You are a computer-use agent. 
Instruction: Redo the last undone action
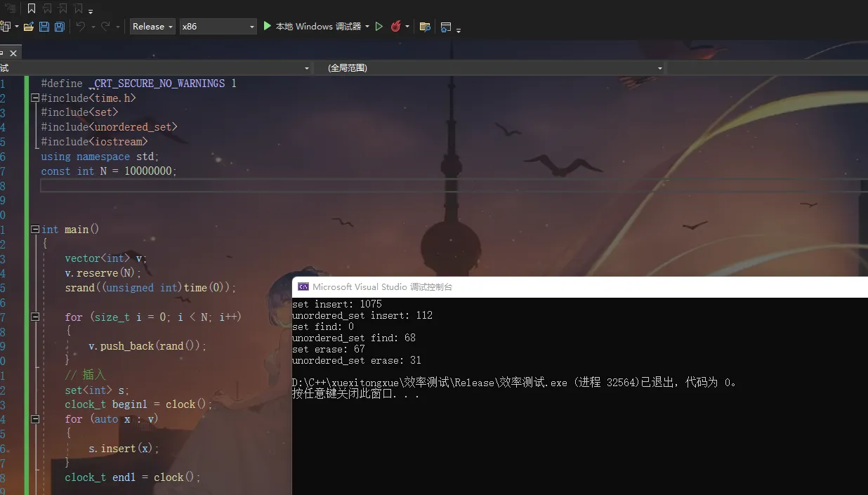pos(105,27)
